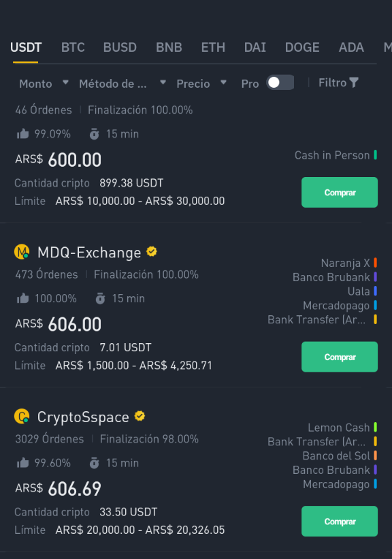The width and height of the screenshot is (392, 559).
Task: Click timer icon in CryptoSspace listing
Action: (x=95, y=463)
